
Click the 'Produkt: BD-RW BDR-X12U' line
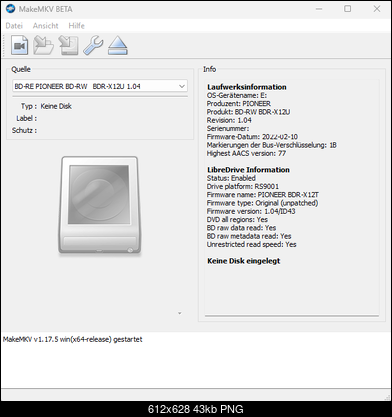(x=248, y=112)
